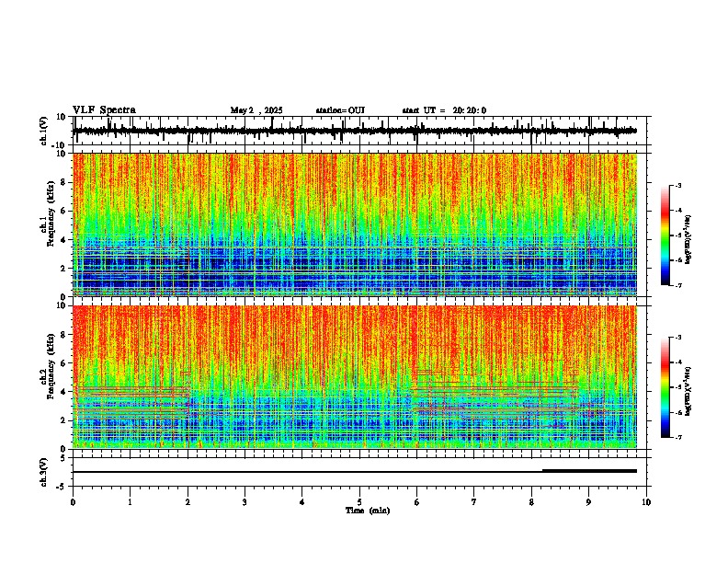Click inside the ch.1 spectrogram panel
The height and width of the screenshot is (563, 728).
[355, 224]
